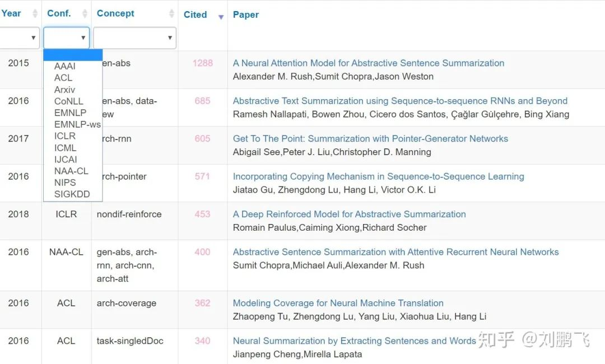The image size is (605, 364).
Task: Open Incorporating Copying Mechanism paper link
Action: tap(378, 176)
